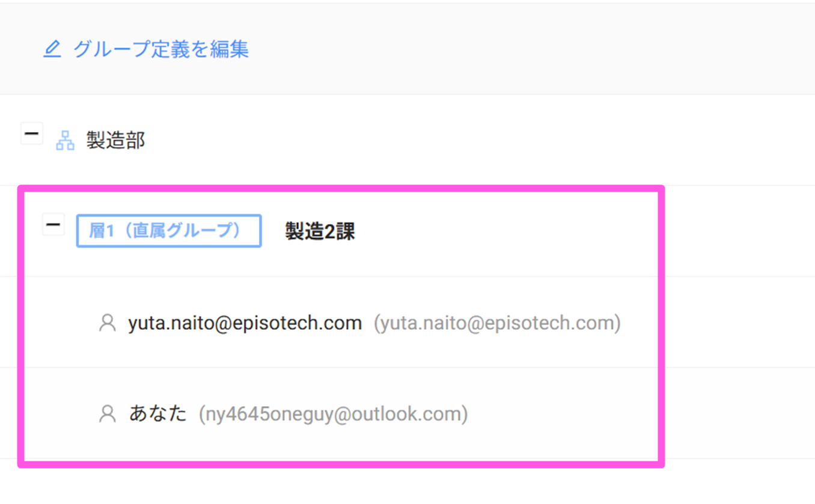The image size is (815, 504).
Task: Click the user icon beside yuta.naito
Action: click(108, 323)
